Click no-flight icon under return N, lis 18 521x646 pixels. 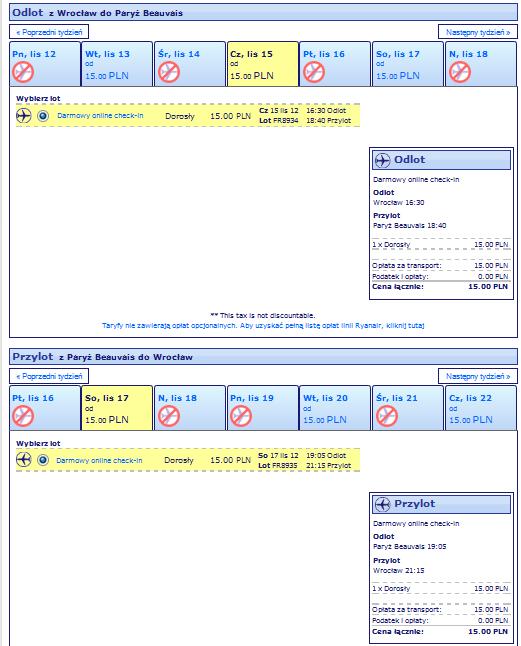(x=169, y=416)
